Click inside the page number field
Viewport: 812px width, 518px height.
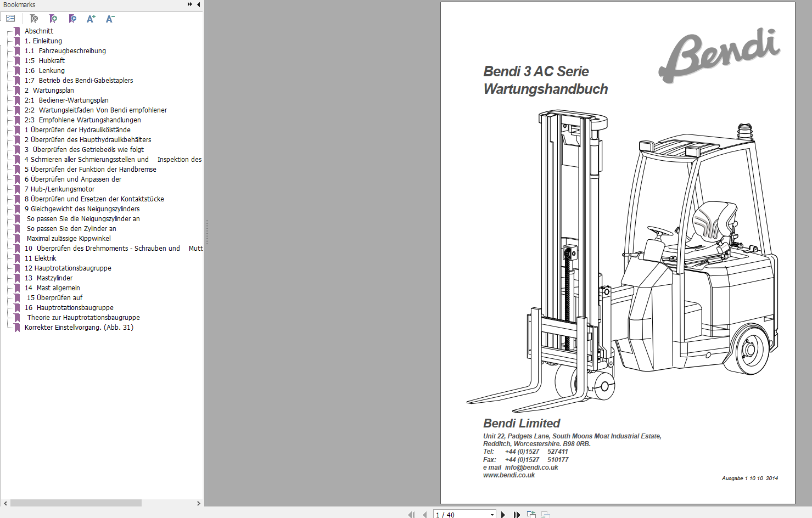(456, 515)
